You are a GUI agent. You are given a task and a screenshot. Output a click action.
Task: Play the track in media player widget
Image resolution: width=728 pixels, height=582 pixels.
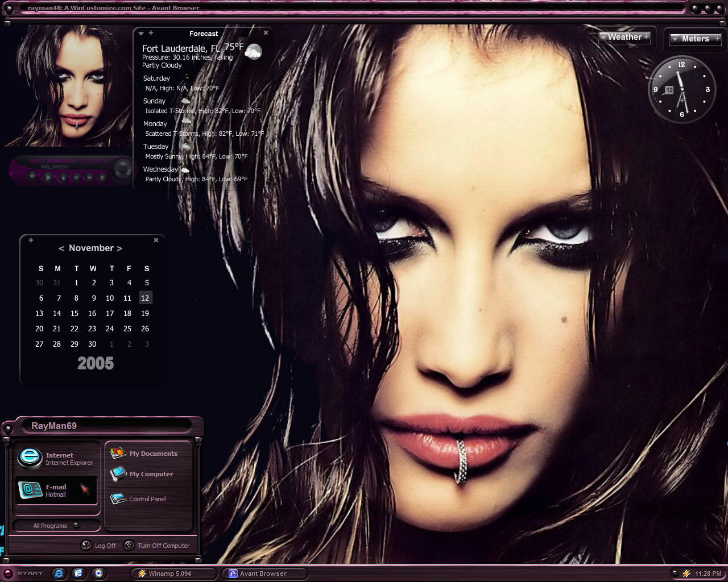pos(48,177)
